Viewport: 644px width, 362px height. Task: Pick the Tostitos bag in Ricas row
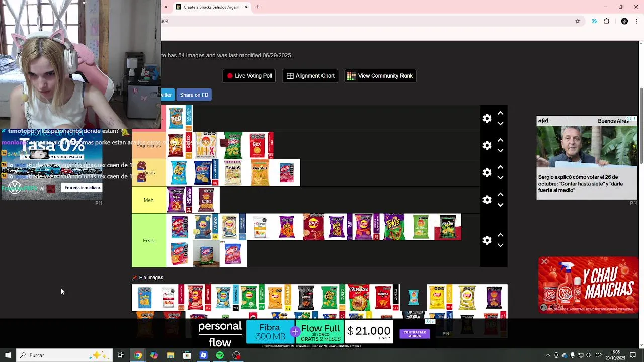[233, 172]
